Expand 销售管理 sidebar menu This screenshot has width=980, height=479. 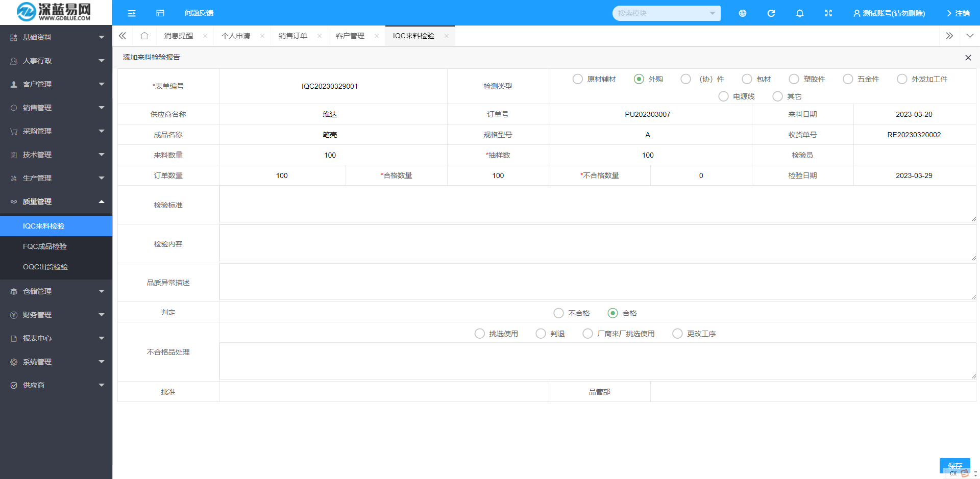tap(56, 108)
